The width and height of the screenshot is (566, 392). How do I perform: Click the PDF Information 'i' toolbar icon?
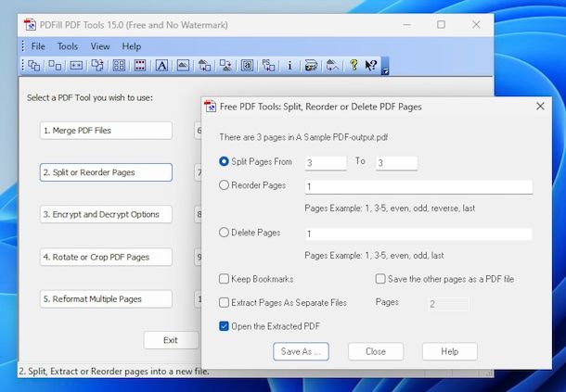pyautogui.click(x=289, y=65)
